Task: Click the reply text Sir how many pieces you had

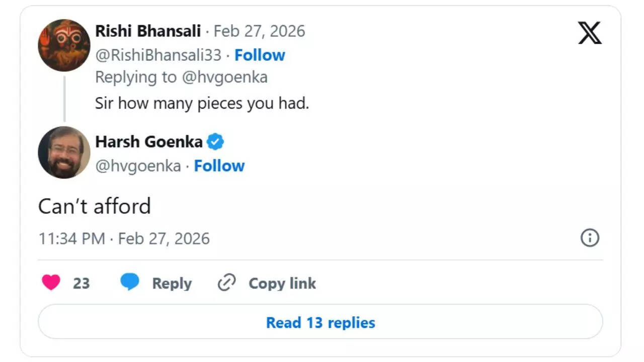Action: point(202,103)
